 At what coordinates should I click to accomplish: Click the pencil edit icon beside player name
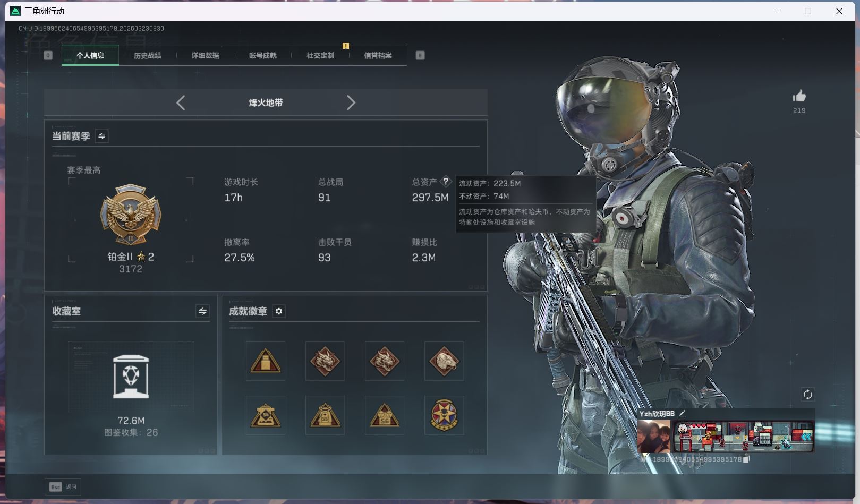pos(683,414)
